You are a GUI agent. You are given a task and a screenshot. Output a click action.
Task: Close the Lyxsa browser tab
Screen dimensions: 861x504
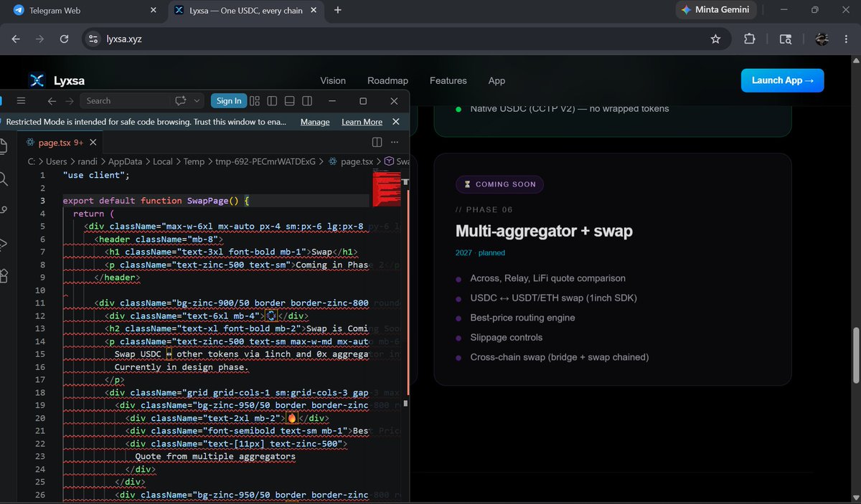[312, 11]
